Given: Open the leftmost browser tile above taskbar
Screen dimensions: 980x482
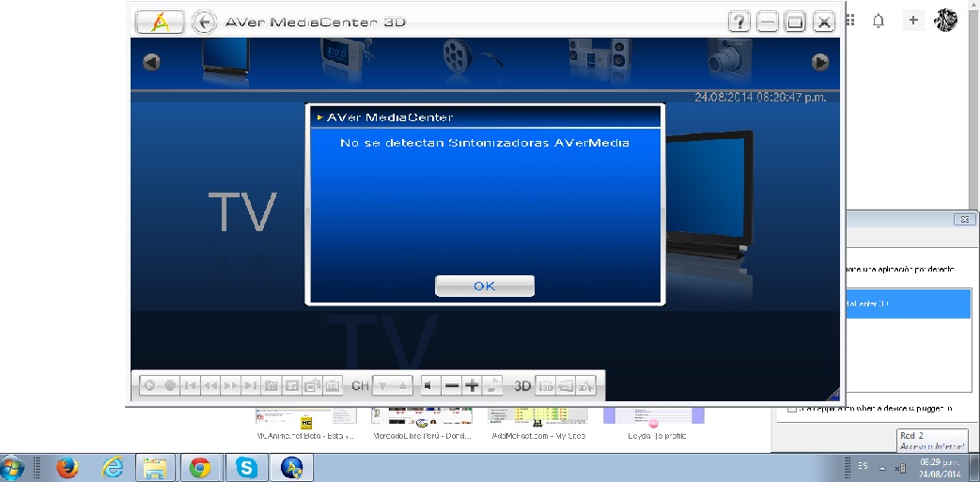Looking at the screenshot, I should tap(306, 423).
